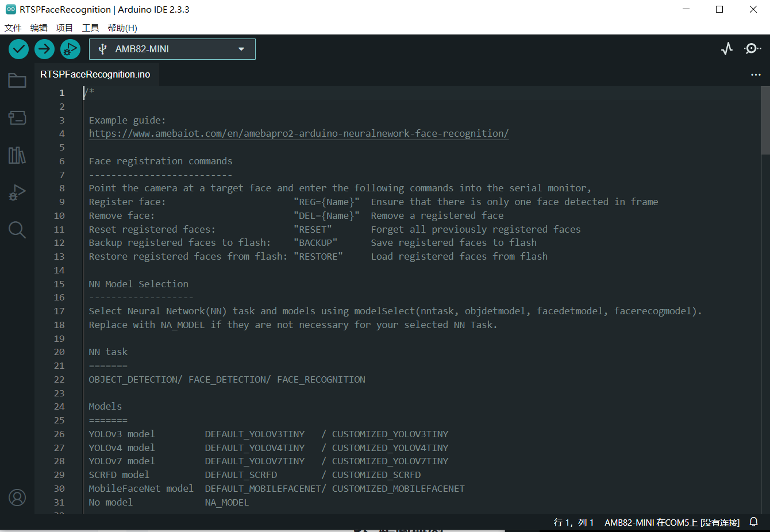Follow the amebaiot.com example guide link
The image size is (770, 532).
pyautogui.click(x=299, y=134)
